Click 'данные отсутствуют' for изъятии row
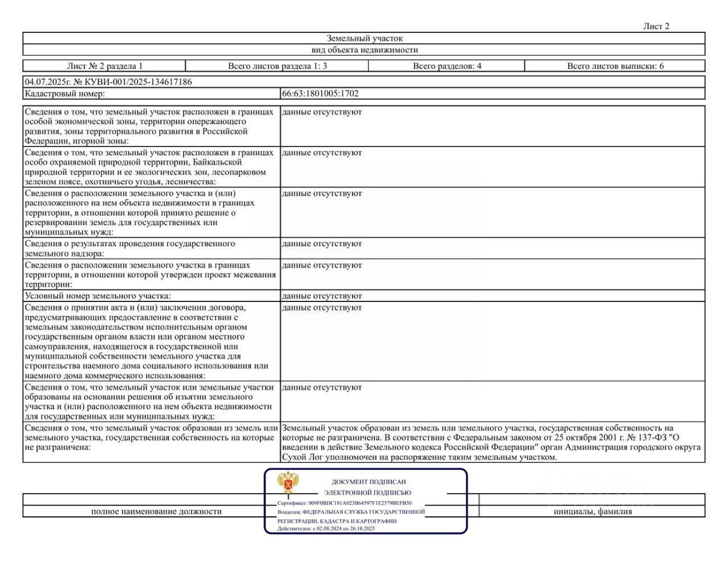The height and width of the screenshot is (563, 728). click(x=322, y=388)
